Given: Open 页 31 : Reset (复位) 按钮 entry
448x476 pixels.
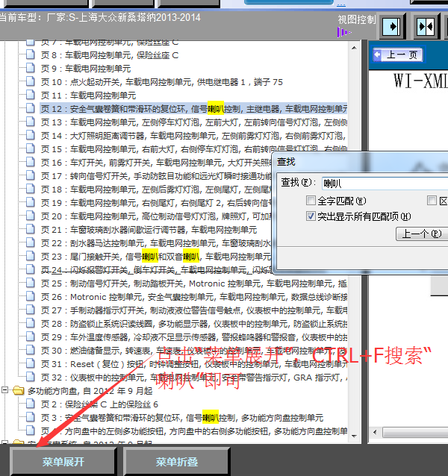Looking at the screenshot, I should pyautogui.click(x=194, y=364).
